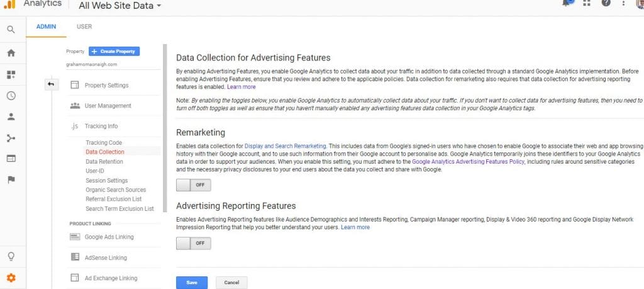Viewport: 644px width, 289px height.
Task: Open Discover lightbulb icon
Action: [11, 256]
